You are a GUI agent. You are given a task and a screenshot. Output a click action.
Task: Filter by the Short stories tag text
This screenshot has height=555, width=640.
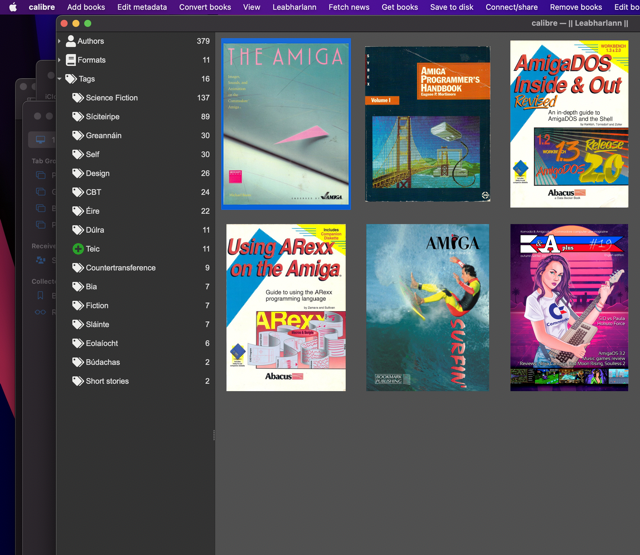pos(107,381)
